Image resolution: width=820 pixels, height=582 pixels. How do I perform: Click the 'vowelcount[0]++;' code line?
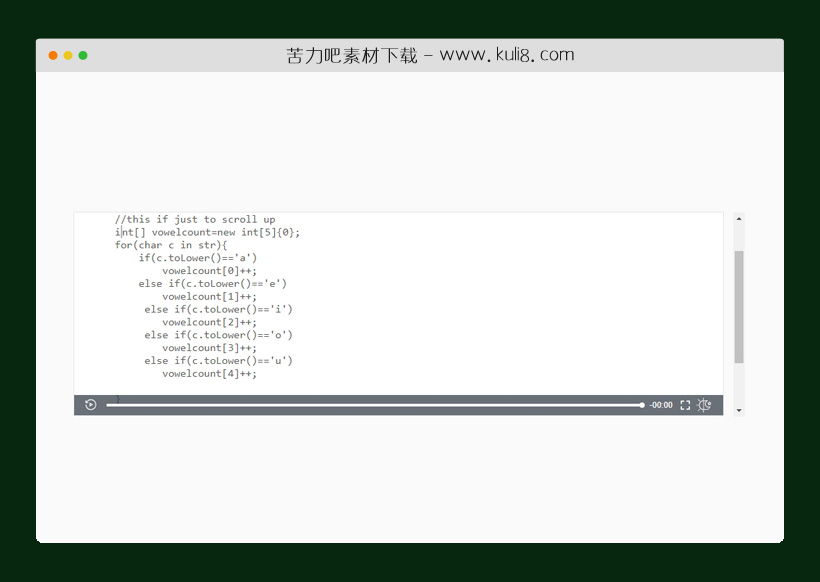point(209,271)
